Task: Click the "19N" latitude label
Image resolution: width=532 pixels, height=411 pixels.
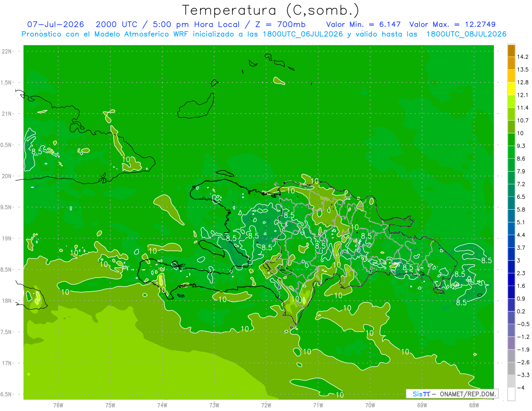Action: pos(7,239)
